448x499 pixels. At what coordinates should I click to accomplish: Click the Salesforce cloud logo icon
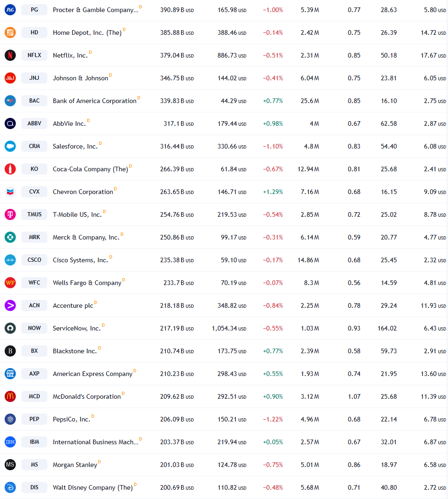(10, 146)
